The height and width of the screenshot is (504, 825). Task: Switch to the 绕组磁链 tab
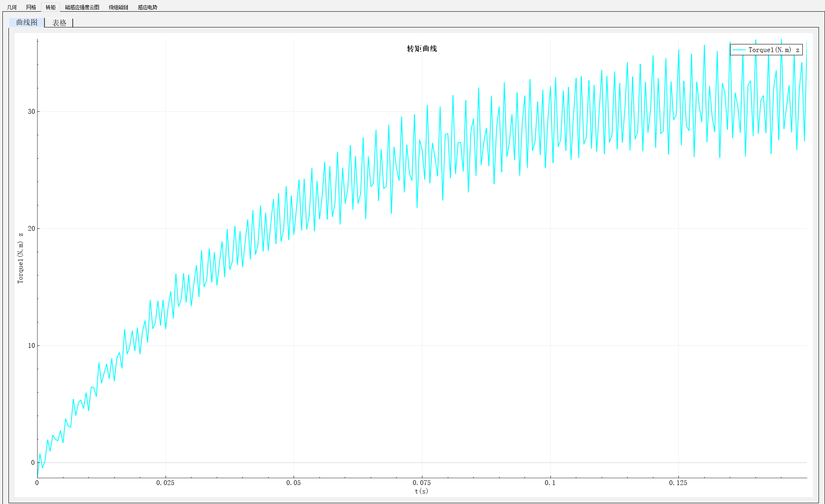118,7
